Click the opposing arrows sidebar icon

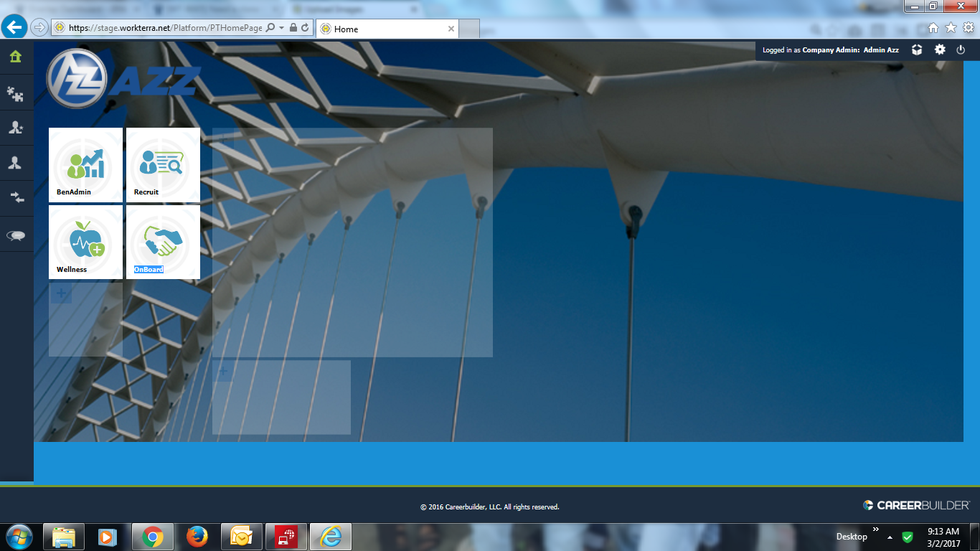(x=16, y=198)
